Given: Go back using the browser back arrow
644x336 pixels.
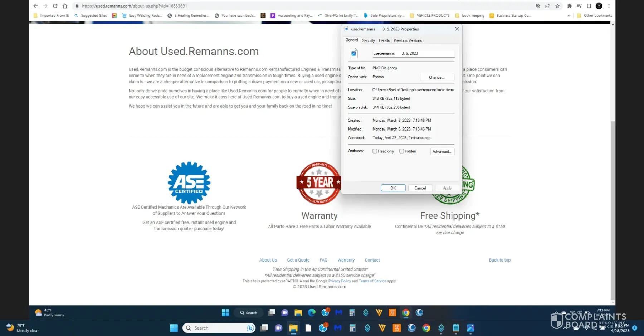Looking at the screenshot, I should (35, 6).
